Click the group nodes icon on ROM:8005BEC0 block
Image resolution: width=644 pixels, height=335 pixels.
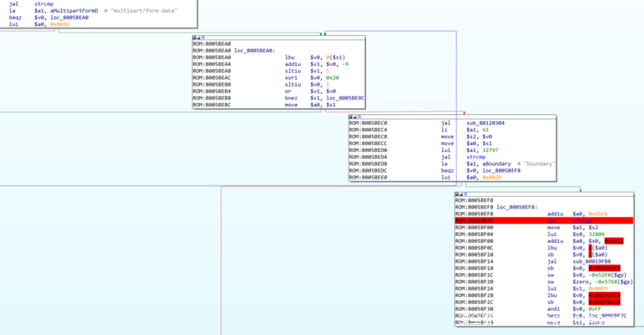coord(359,117)
